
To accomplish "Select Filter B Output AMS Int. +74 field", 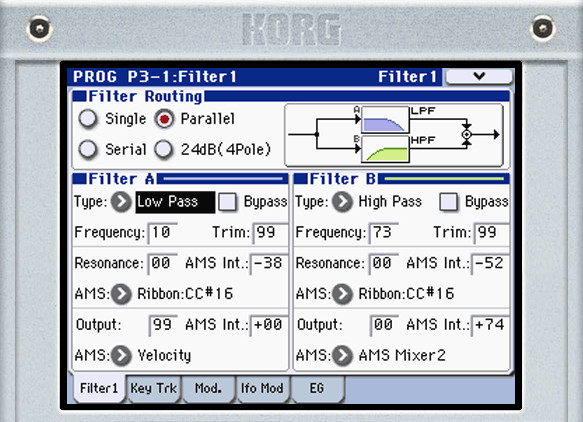I will 490,325.
